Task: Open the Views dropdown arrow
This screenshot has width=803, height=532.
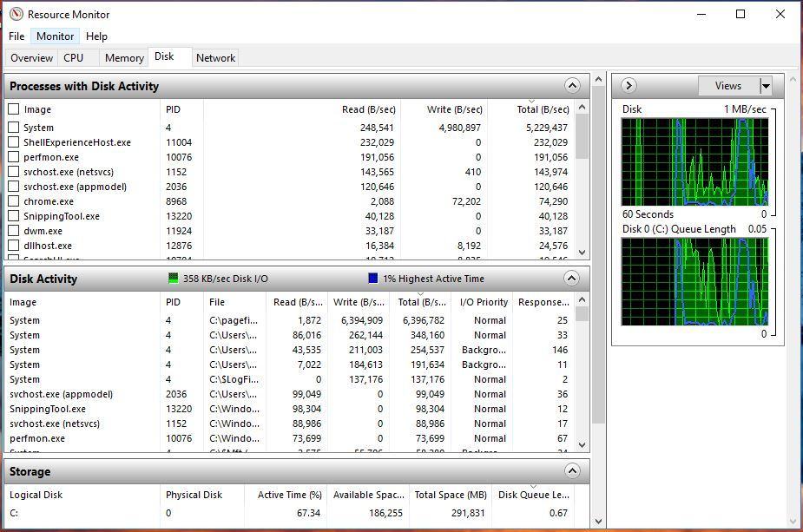Action: click(766, 86)
